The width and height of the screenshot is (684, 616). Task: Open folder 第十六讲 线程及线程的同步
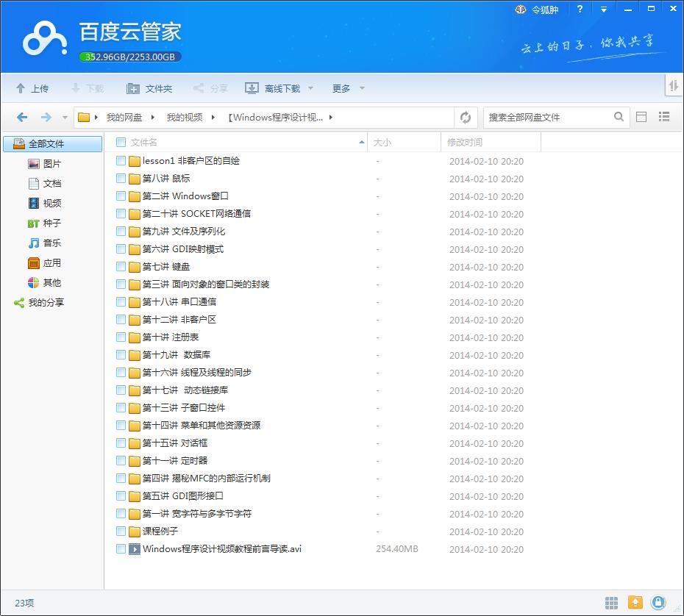pyautogui.click(x=196, y=372)
